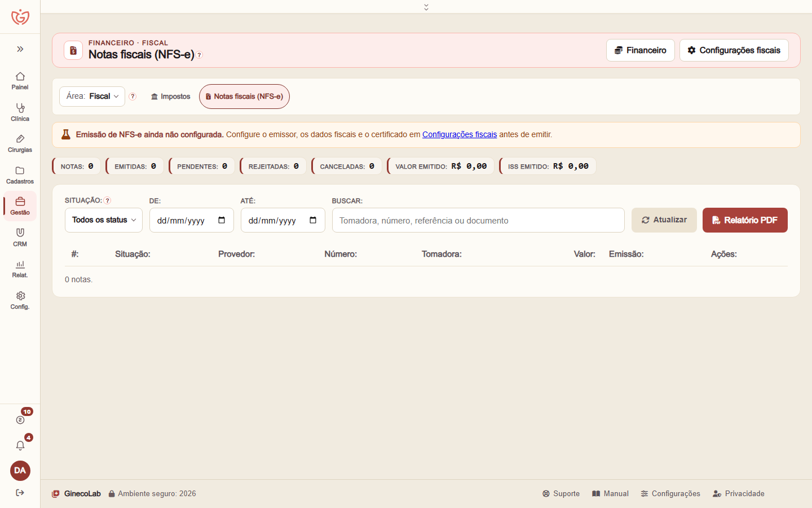
Task: Open the CRM section
Action: (20, 238)
